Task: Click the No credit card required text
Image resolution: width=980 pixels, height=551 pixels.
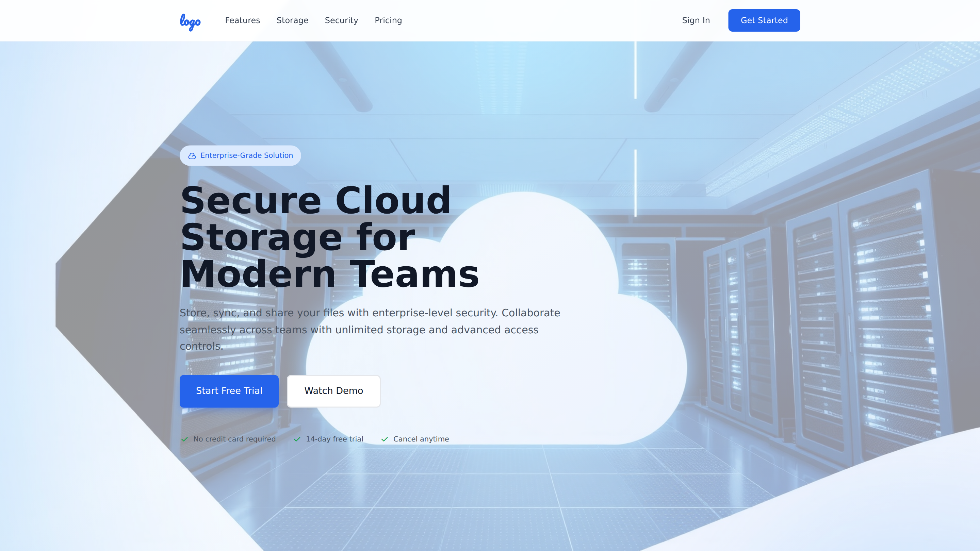Action: point(234,439)
